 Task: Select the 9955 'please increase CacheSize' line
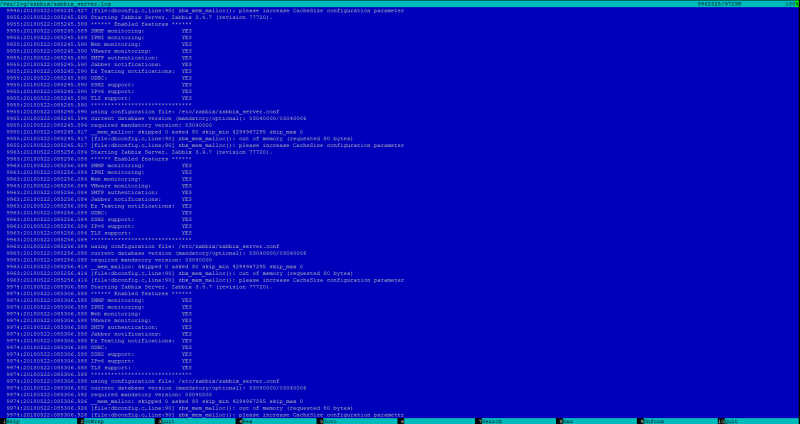pos(206,145)
